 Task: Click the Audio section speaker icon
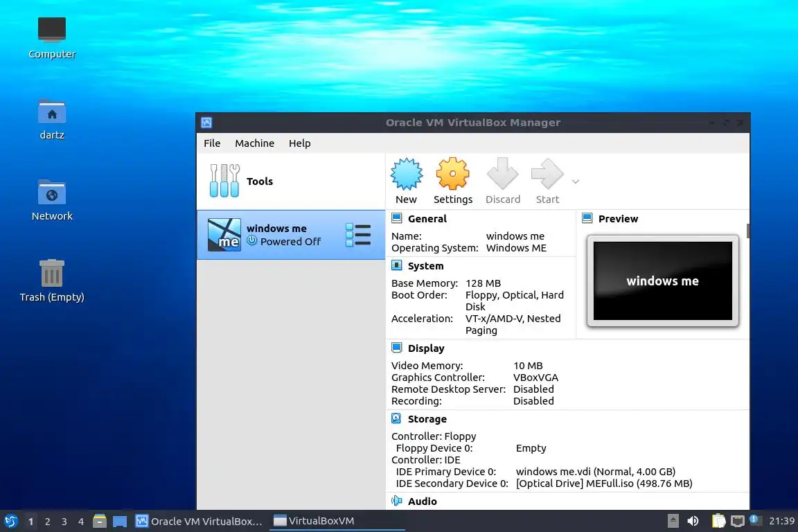396,501
